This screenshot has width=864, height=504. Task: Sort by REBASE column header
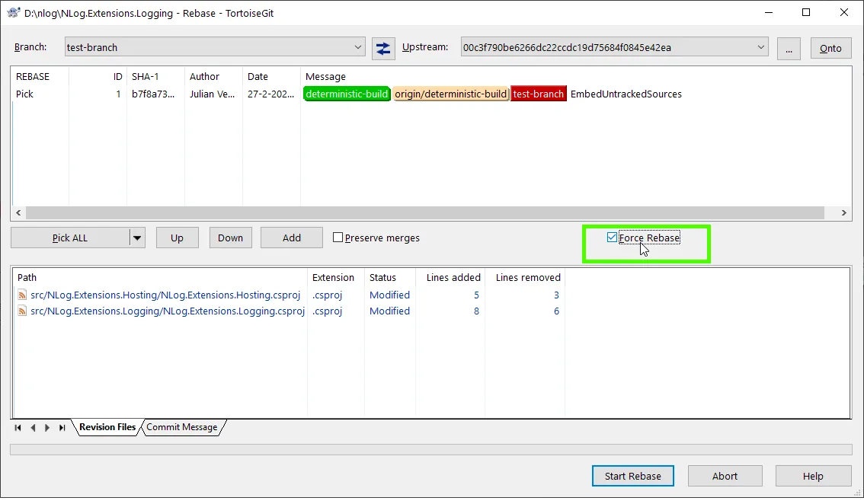(x=33, y=77)
